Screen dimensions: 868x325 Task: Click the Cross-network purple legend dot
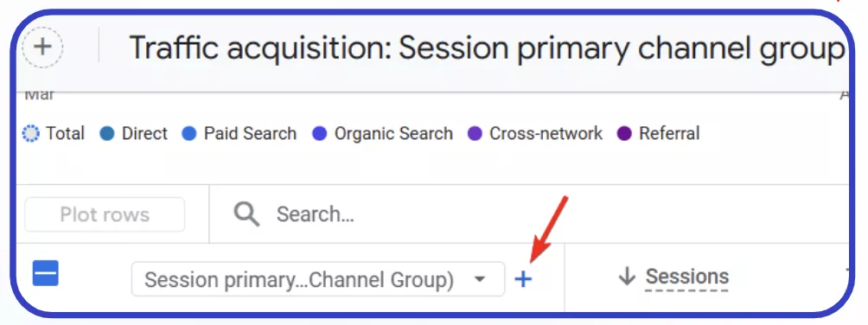(475, 134)
